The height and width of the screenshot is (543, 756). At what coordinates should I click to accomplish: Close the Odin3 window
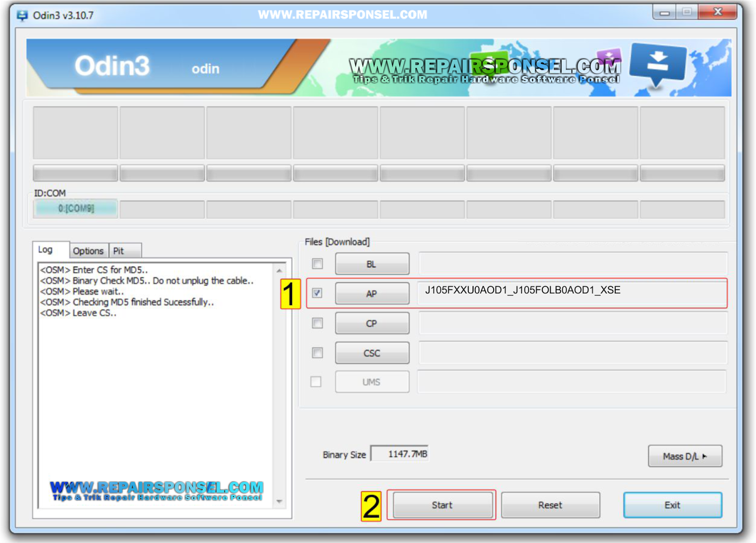[x=717, y=12]
